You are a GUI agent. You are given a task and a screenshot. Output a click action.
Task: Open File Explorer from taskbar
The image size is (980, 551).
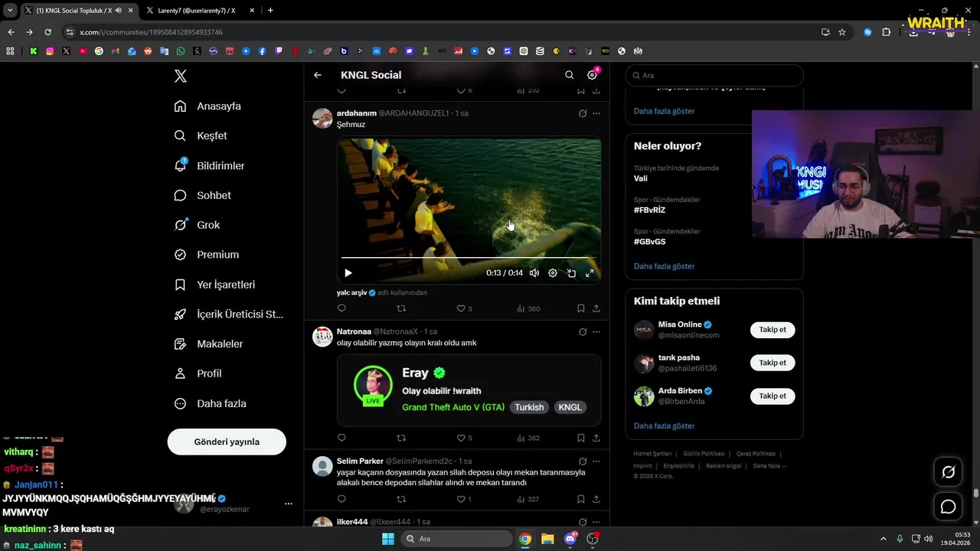tap(547, 539)
